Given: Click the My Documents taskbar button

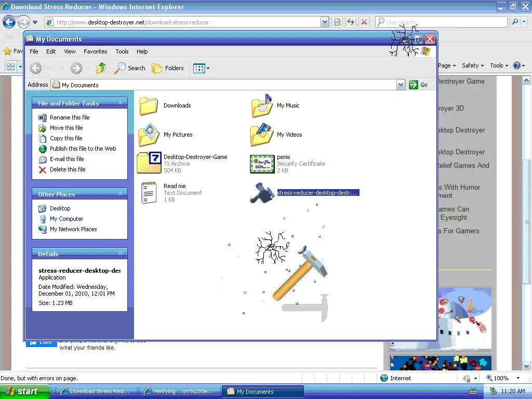Looking at the screenshot, I should (x=263, y=392).
